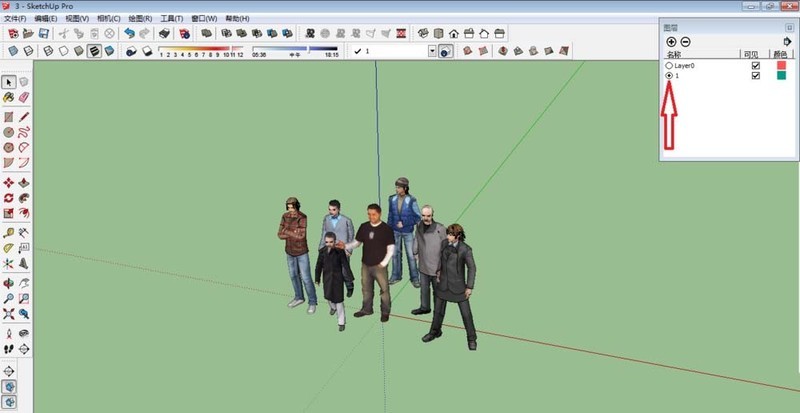This screenshot has height=413, width=800.
Task: Open the 窗口(W) menu
Action: [203, 18]
